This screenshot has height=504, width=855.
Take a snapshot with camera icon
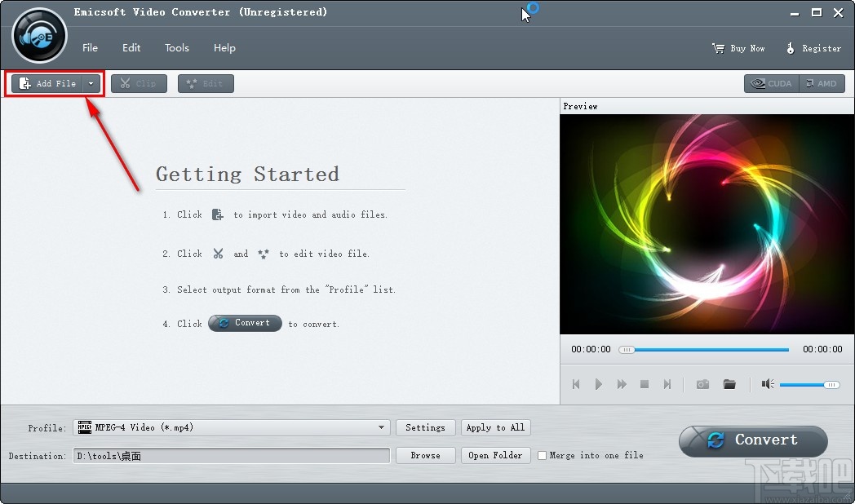(x=703, y=384)
